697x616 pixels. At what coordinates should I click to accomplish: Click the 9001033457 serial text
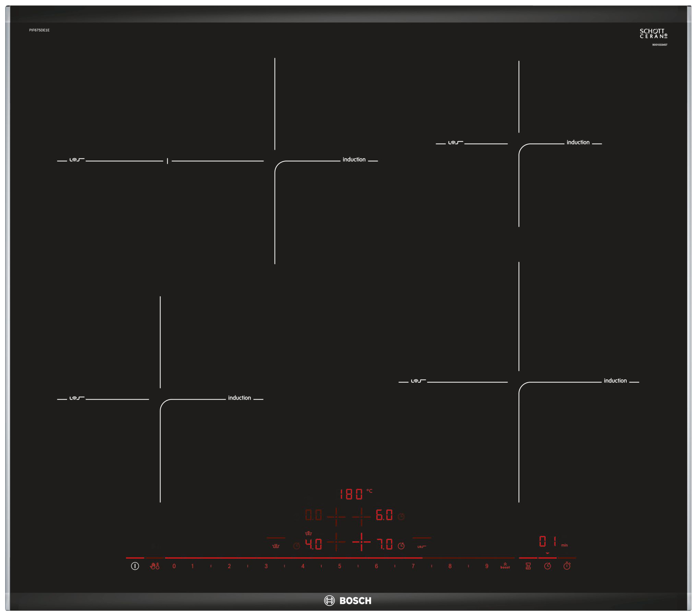click(x=660, y=45)
